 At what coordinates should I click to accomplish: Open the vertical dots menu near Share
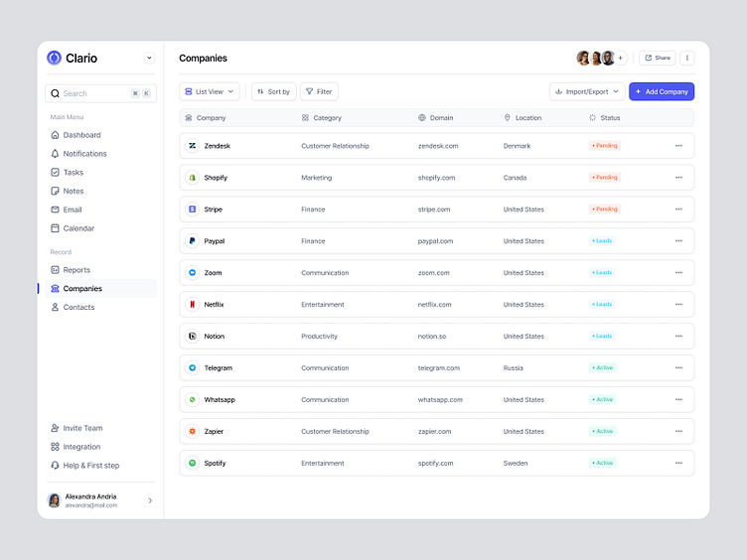pyautogui.click(x=687, y=59)
